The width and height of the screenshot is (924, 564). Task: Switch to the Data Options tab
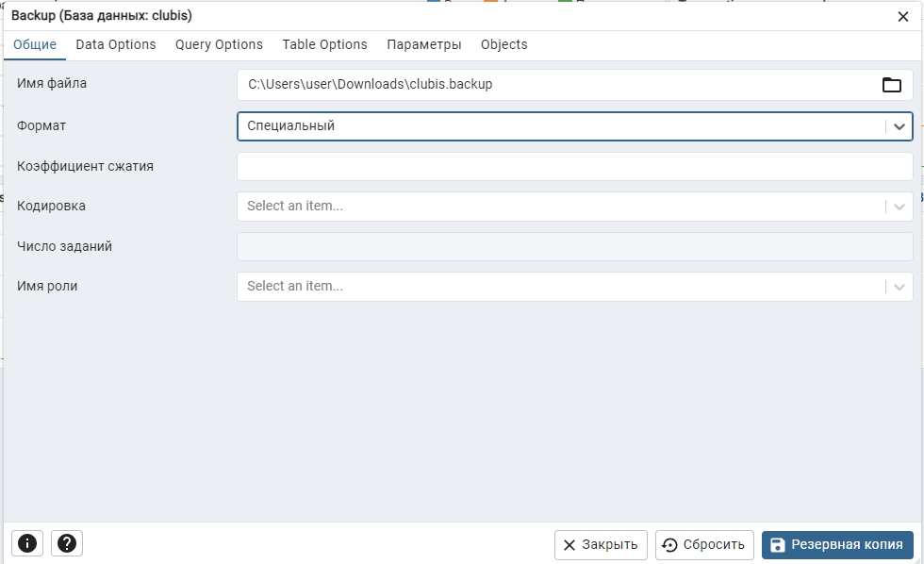tap(115, 44)
